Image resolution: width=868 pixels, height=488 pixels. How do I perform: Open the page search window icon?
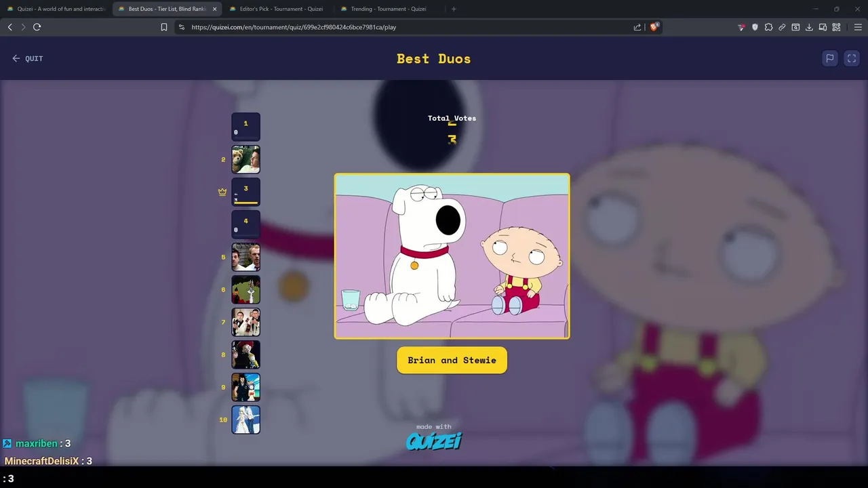[795, 27]
